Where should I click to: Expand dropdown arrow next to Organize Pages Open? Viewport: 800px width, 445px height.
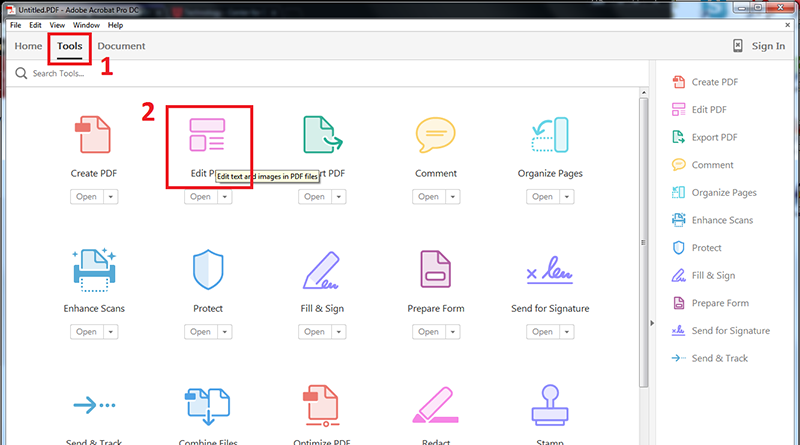point(567,196)
